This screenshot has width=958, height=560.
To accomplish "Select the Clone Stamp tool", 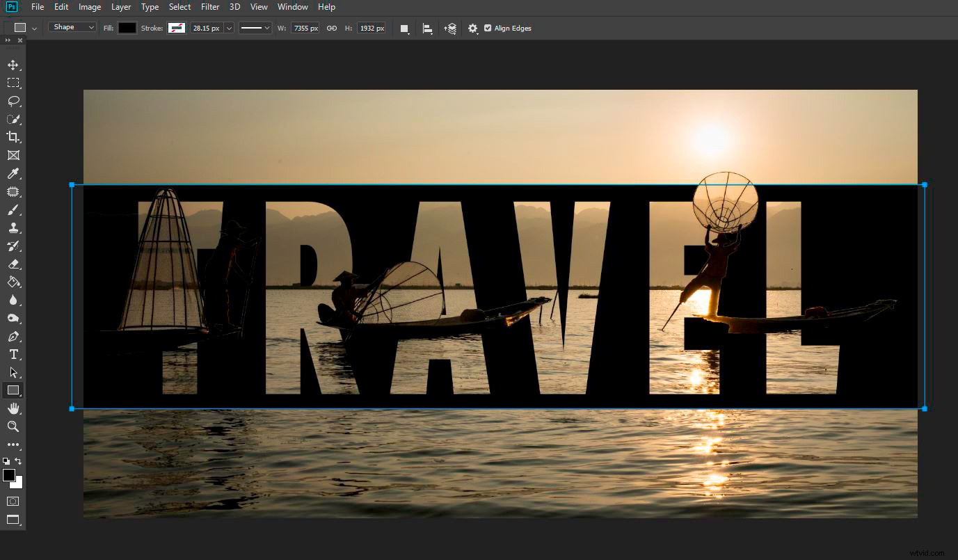I will 13,227.
